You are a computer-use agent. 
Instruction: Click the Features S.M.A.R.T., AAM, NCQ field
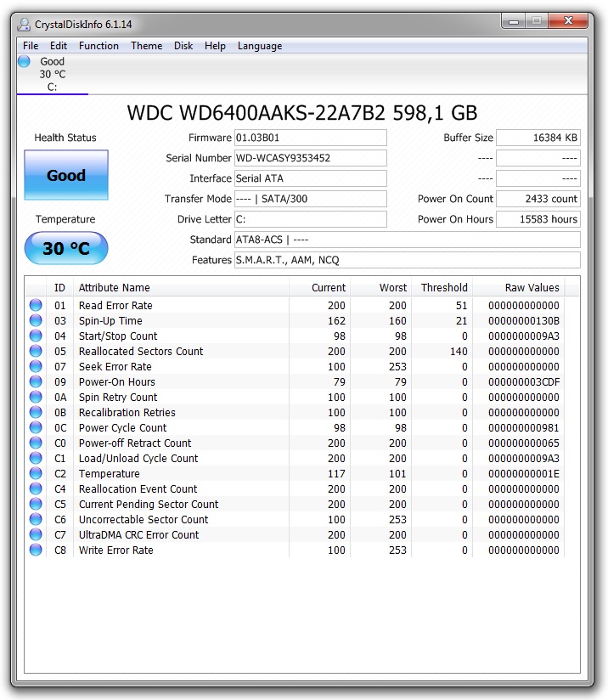click(x=407, y=260)
